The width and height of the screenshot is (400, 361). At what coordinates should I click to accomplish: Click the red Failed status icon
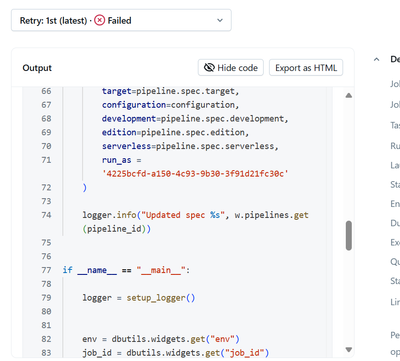pyautogui.click(x=99, y=20)
